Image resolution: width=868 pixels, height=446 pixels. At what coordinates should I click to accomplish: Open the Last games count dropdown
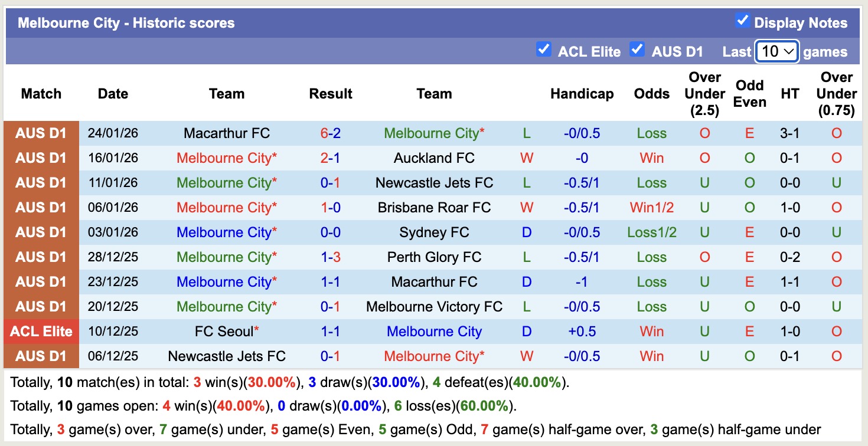[x=776, y=51]
